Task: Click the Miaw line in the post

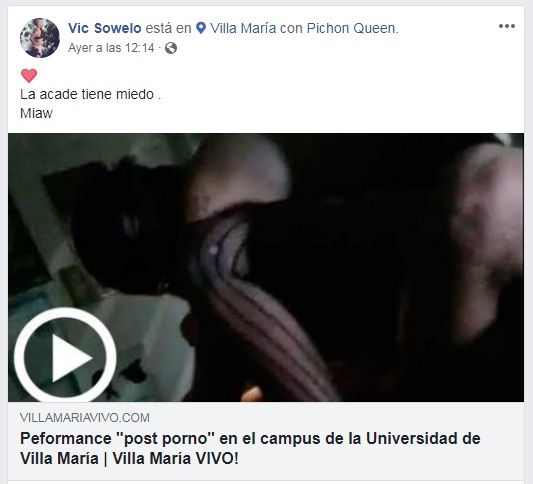Action: pyautogui.click(x=36, y=113)
